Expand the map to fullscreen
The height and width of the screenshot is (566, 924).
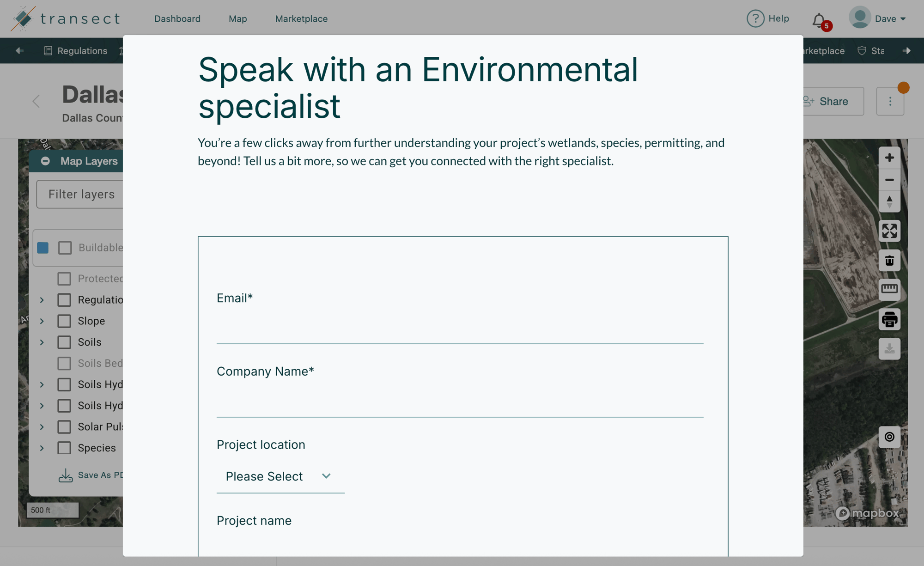[889, 231]
